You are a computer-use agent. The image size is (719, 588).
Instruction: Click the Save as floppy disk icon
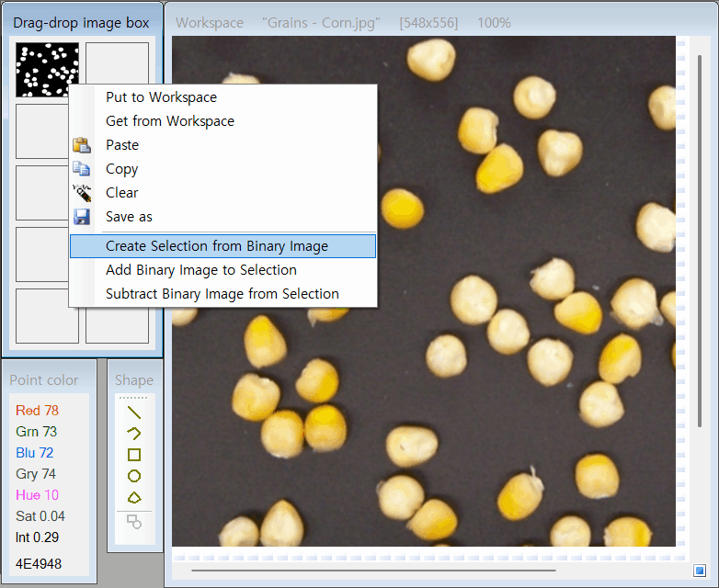point(82,217)
